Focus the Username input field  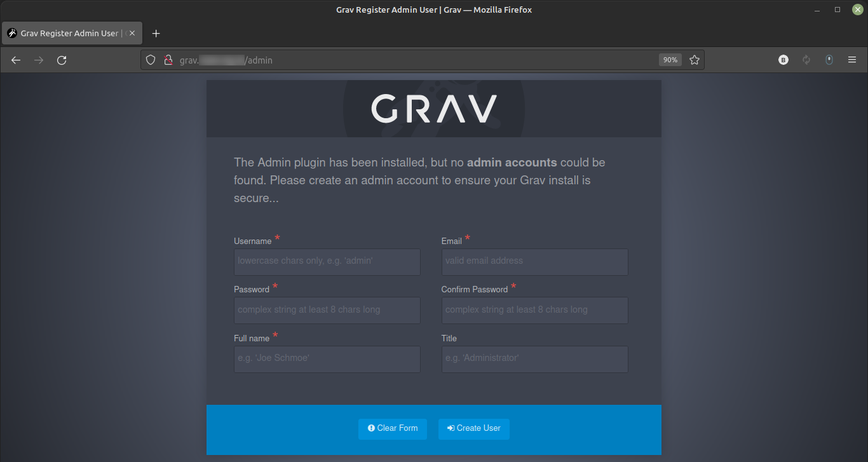tap(327, 261)
